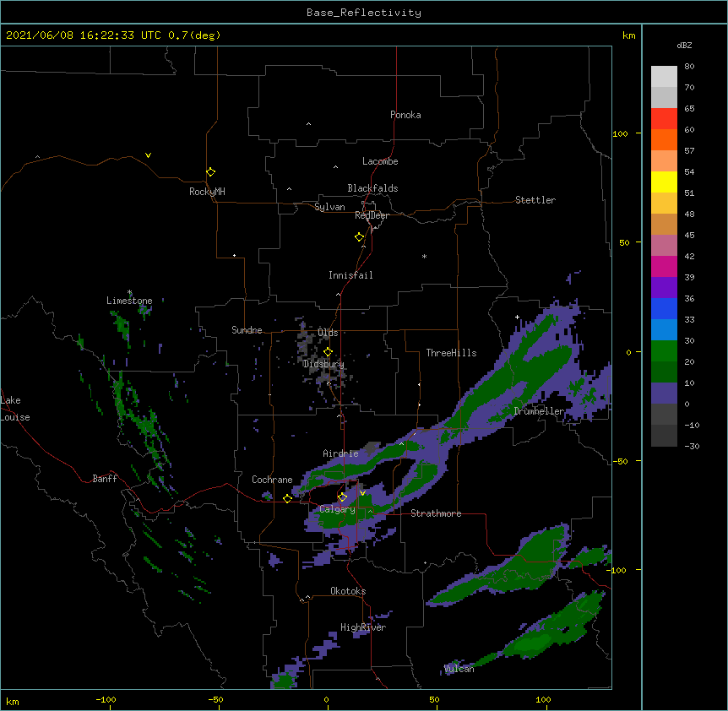Pick the slate purple 10 dBZ legend swatch

coord(664,393)
